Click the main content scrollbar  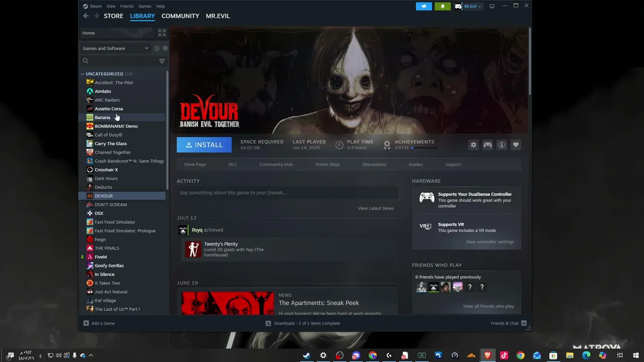[530, 61]
